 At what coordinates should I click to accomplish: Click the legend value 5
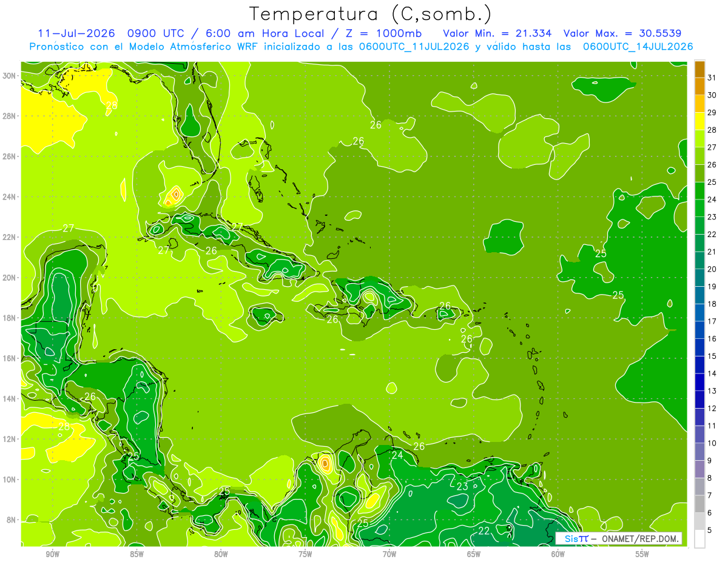(x=710, y=530)
